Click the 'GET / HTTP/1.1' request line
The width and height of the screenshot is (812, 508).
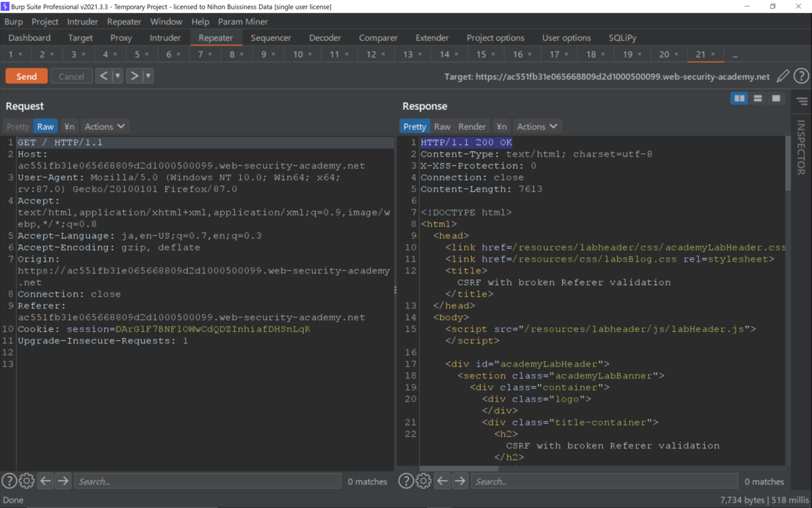pos(60,142)
